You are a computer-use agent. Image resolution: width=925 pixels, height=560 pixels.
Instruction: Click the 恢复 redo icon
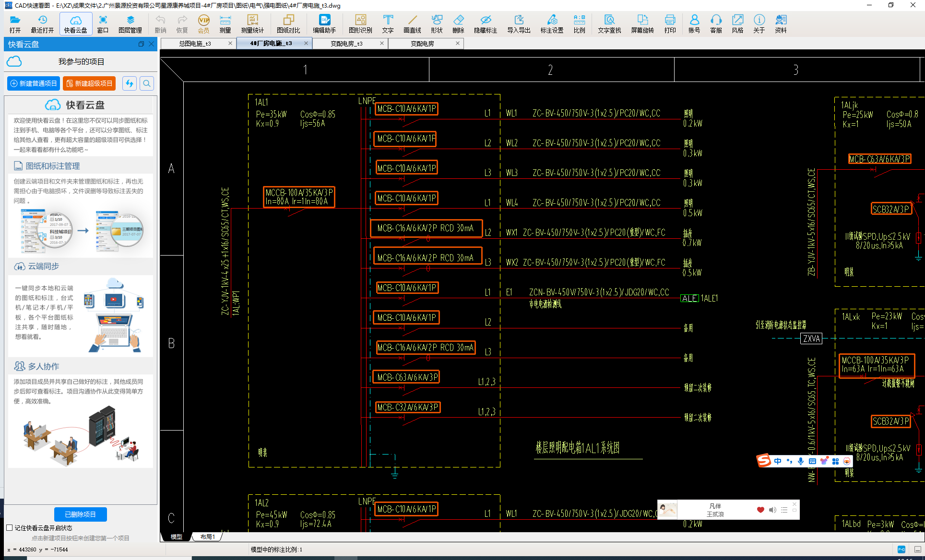click(x=182, y=23)
